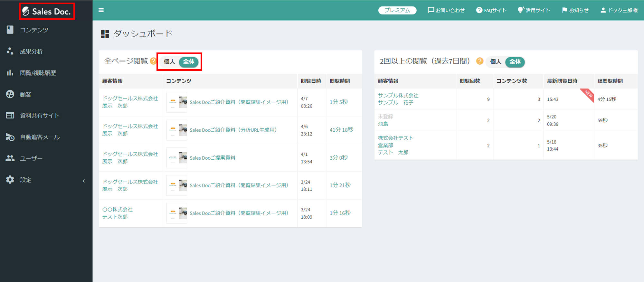This screenshot has width=644, height=282.
Task: Switch 全ページ閲覧 panel to 個人
Action: coord(169,62)
